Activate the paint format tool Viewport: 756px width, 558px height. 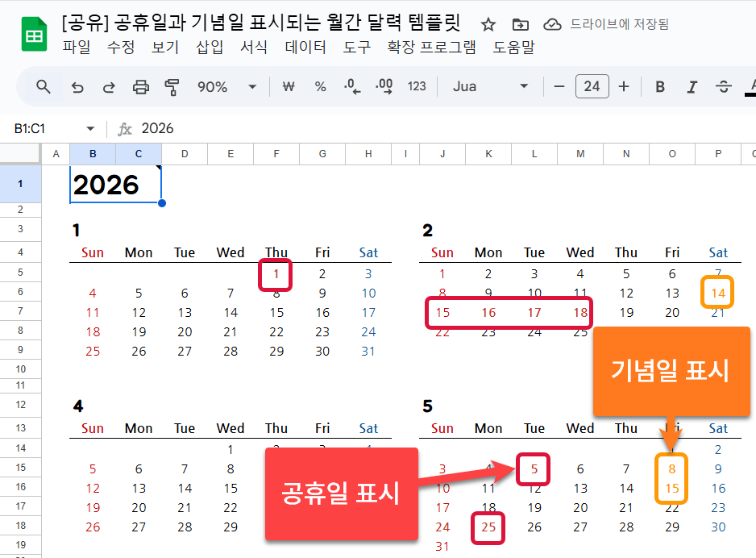(x=172, y=86)
